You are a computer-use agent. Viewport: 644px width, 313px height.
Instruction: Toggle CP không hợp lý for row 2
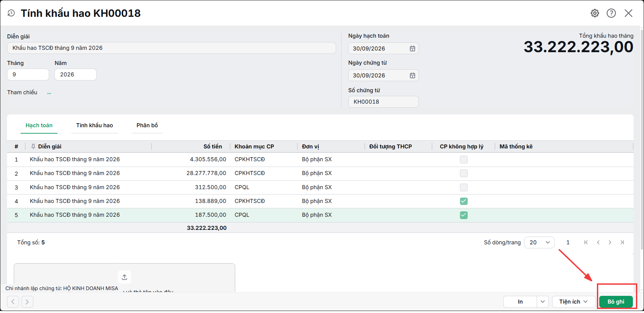(x=464, y=173)
